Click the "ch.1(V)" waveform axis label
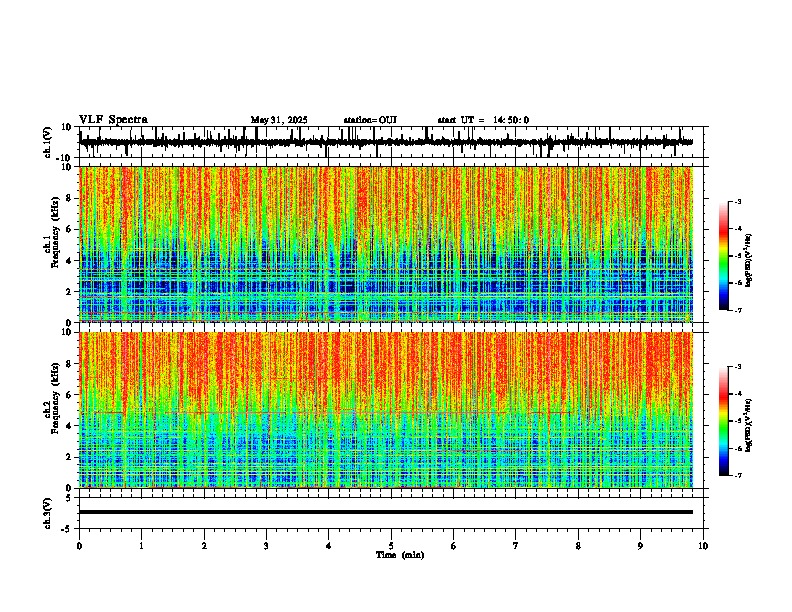Screen dimensions: 792x612 pos(48,142)
